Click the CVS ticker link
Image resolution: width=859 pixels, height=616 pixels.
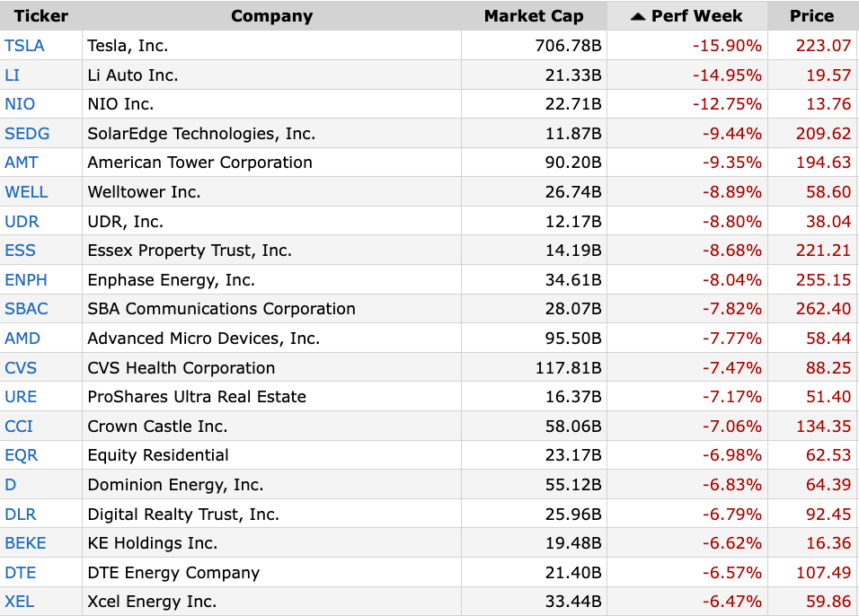coord(22,368)
